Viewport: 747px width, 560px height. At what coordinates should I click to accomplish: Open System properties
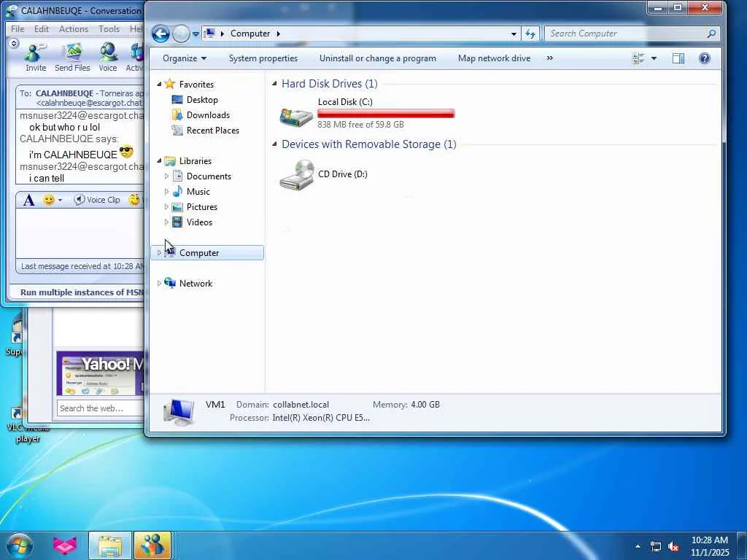(x=263, y=58)
